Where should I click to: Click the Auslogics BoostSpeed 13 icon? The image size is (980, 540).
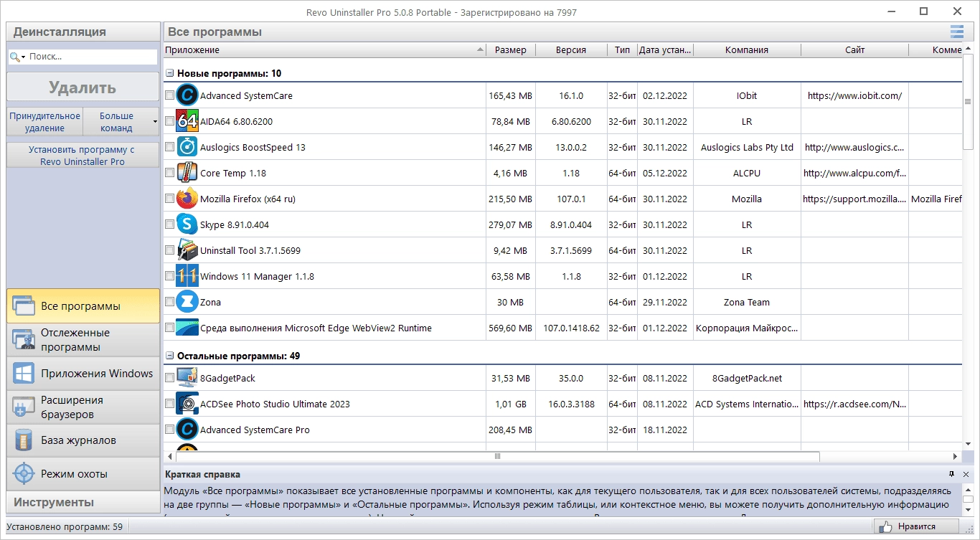click(187, 147)
